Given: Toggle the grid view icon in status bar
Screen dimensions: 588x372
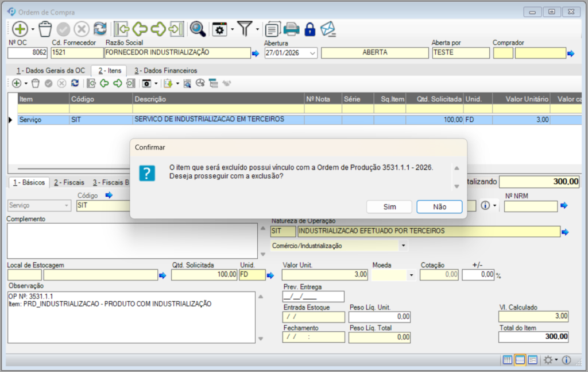Looking at the screenshot, I should pyautogui.click(x=508, y=360).
